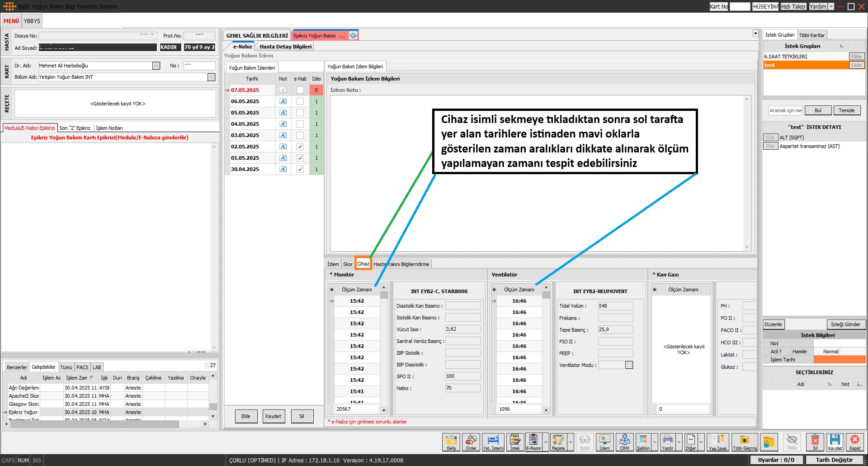
Task: Uncheck e-Nabız checkbox for 30.04.2025
Action: click(x=300, y=169)
